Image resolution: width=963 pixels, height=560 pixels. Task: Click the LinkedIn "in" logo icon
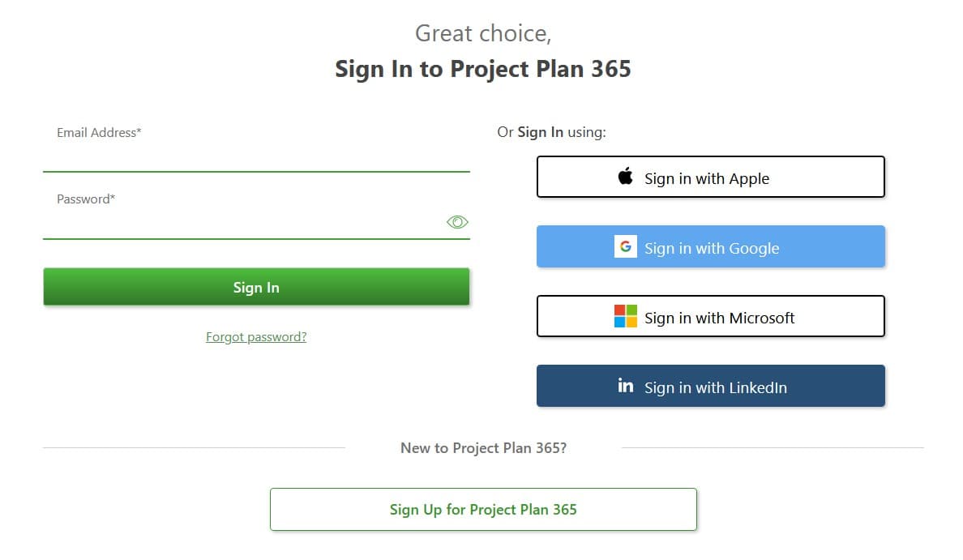(626, 386)
